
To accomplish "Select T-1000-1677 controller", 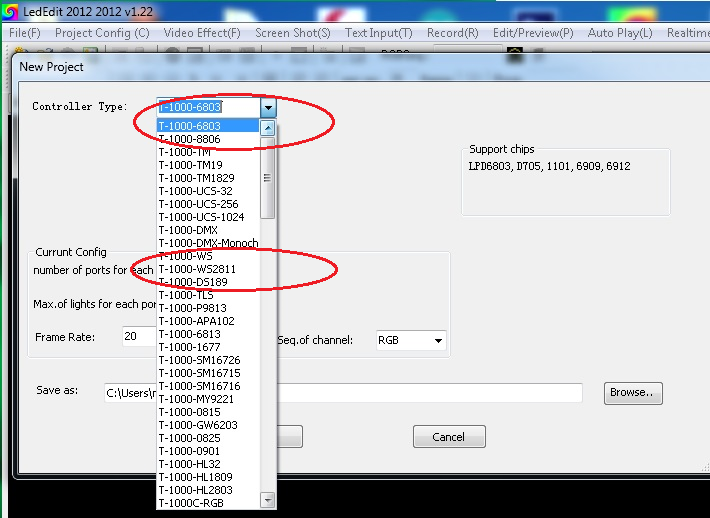I will click(x=208, y=347).
